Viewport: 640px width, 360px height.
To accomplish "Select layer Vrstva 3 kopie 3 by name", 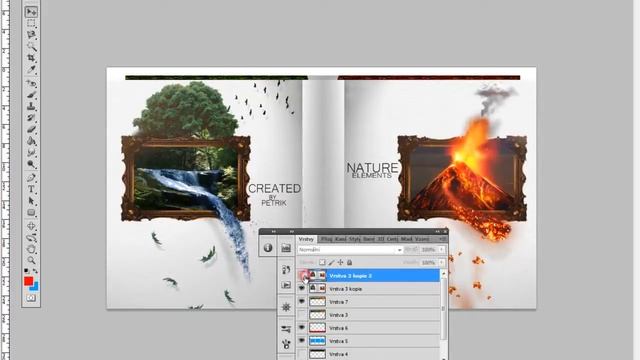I will click(x=350, y=276).
